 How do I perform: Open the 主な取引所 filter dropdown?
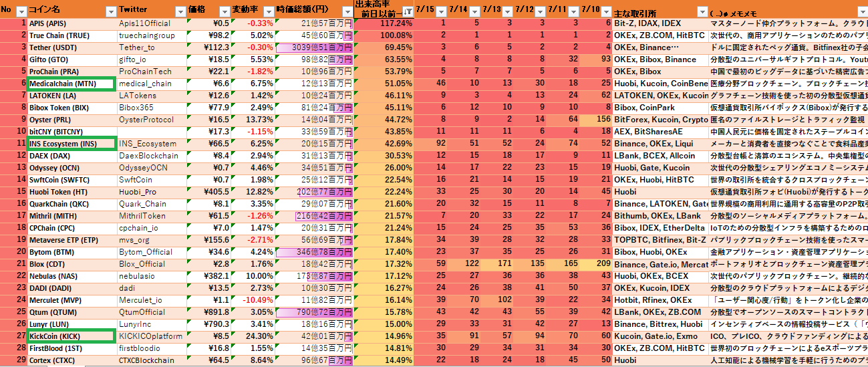point(702,11)
